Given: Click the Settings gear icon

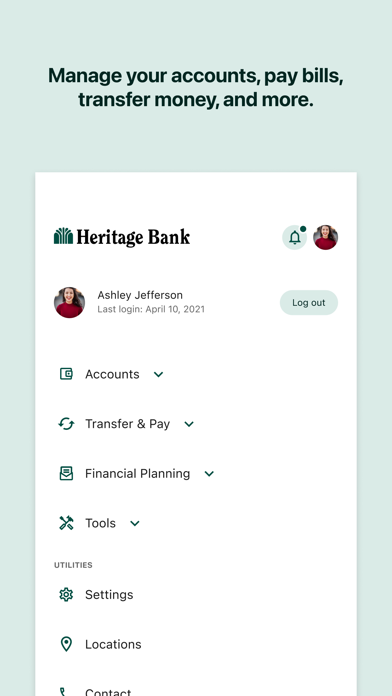Looking at the screenshot, I should click(66, 595).
